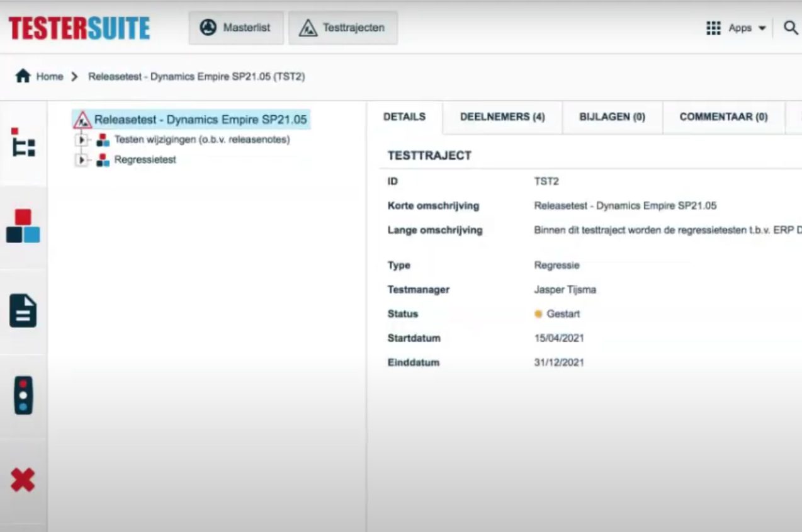The image size is (802, 532).
Task: Open the red and blue blocks sidebar icon
Action: (x=23, y=227)
